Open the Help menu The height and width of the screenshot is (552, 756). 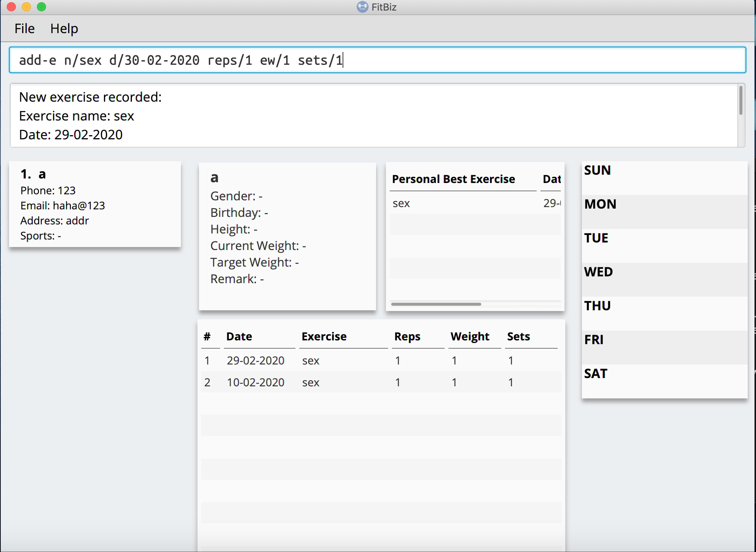(64, 29)
